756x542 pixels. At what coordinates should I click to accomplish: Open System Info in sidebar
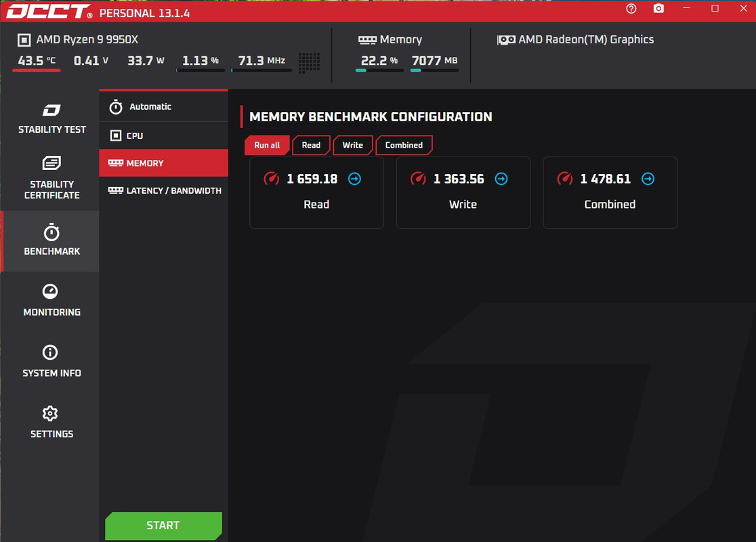[x=51, y=362]
